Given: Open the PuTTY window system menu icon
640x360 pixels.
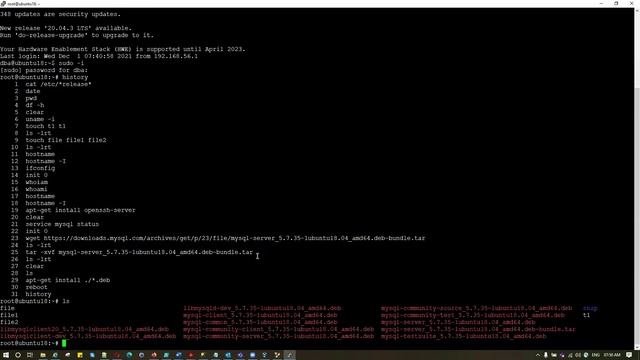Looking at the screenshot, I should [3, 3].
